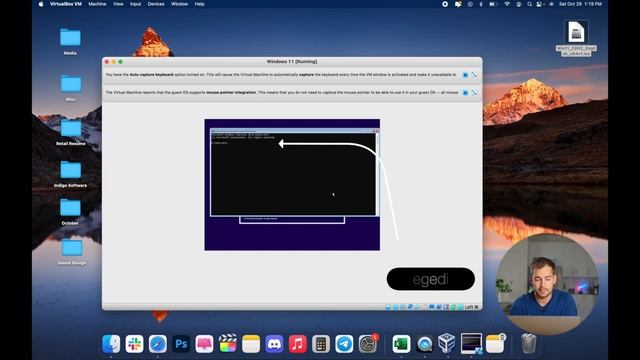The height and width of the screenshot is (360, 640).
Task: Click the host key 'Left ⌘' indicator
Action: 471,307
